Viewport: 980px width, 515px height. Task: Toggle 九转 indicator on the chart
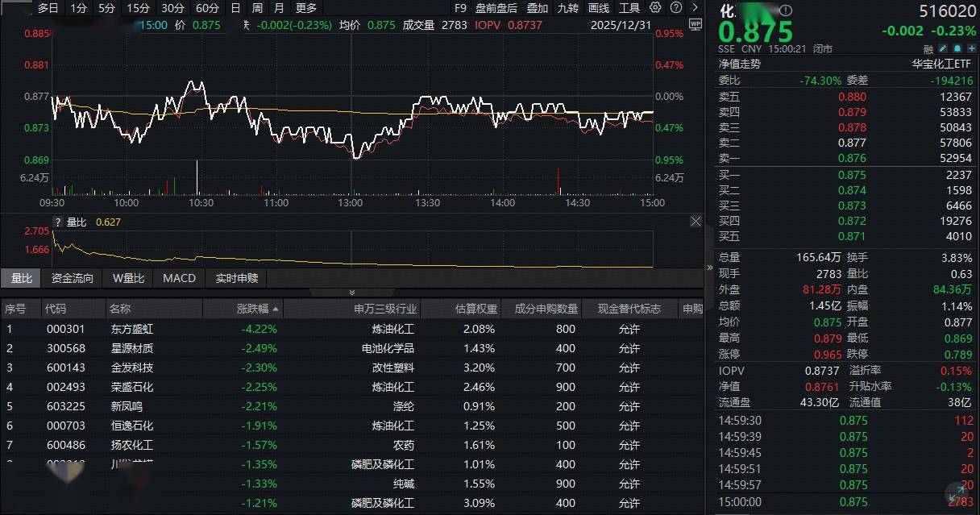pos(568,8)
